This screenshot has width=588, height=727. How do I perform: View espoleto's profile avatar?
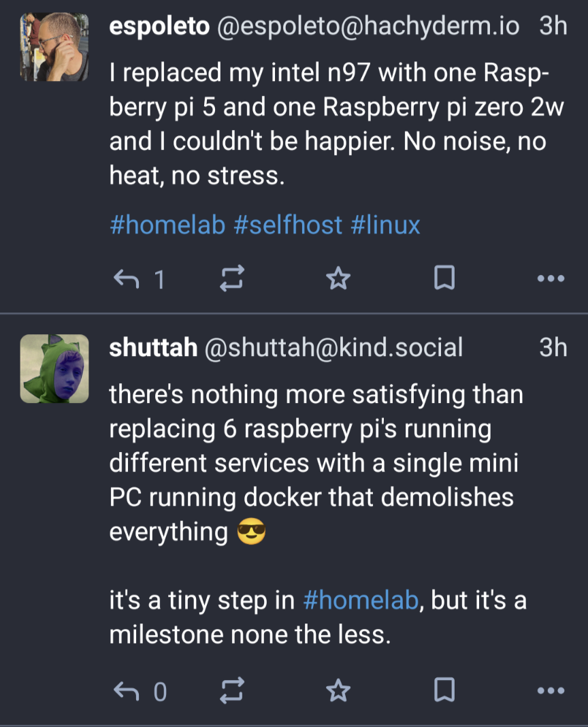[54, 47]
